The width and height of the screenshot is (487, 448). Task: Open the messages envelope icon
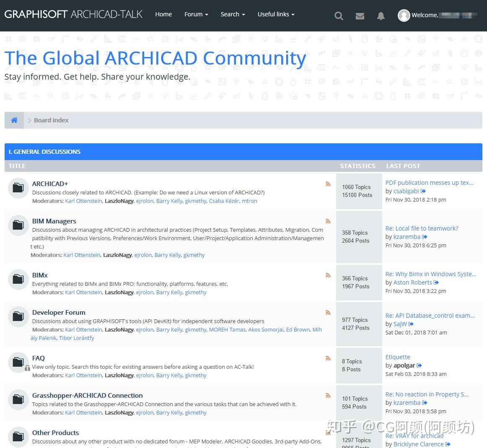click(360, 16)
